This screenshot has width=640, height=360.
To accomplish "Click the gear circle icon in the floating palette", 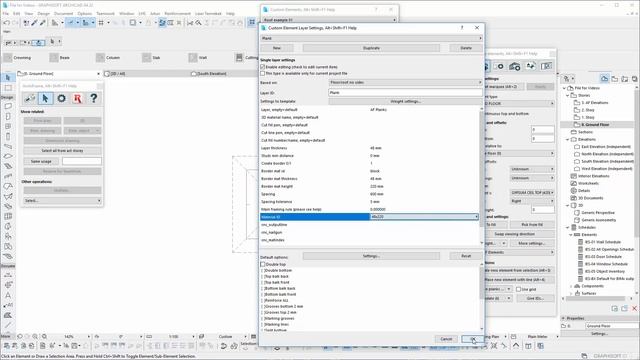I will 62,98.
